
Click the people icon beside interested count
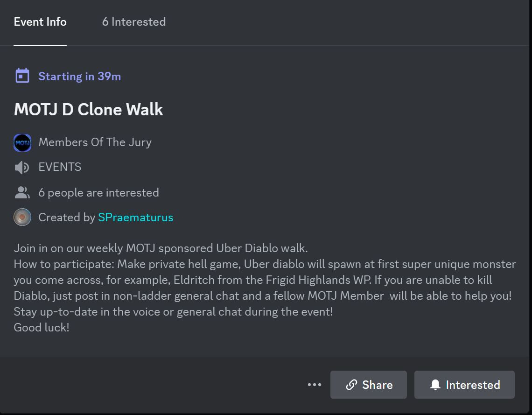pos(22,192)
